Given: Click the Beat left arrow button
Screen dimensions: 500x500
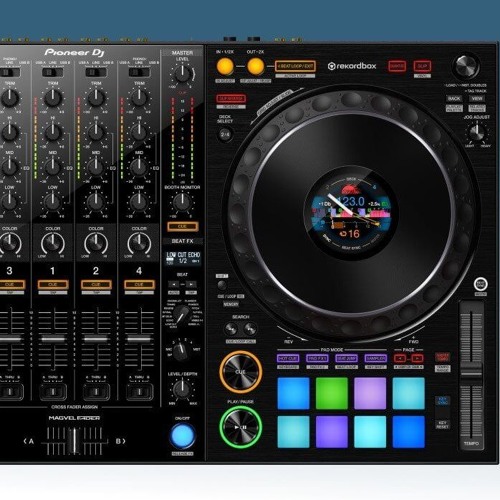Looking at the screenshot, I should 174,284.
